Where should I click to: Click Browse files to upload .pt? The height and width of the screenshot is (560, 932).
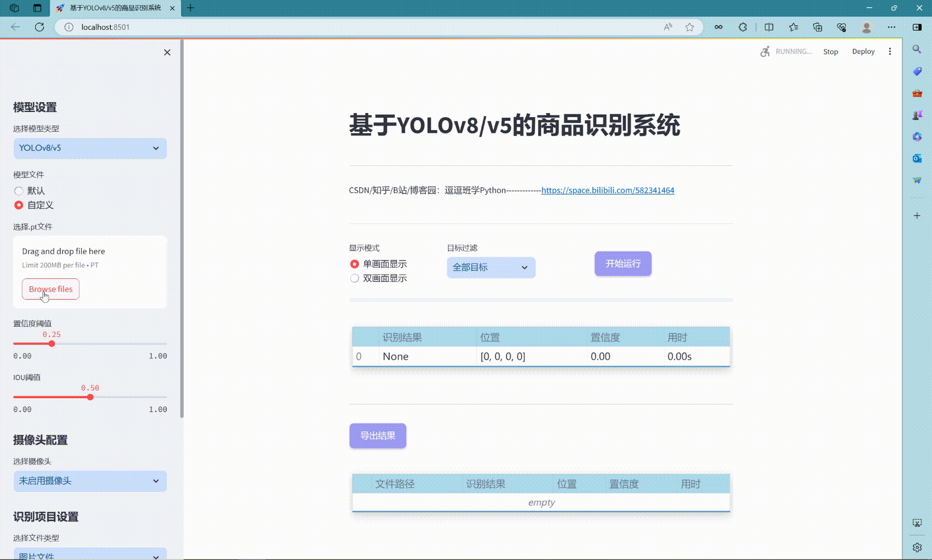tap(50, 289)
